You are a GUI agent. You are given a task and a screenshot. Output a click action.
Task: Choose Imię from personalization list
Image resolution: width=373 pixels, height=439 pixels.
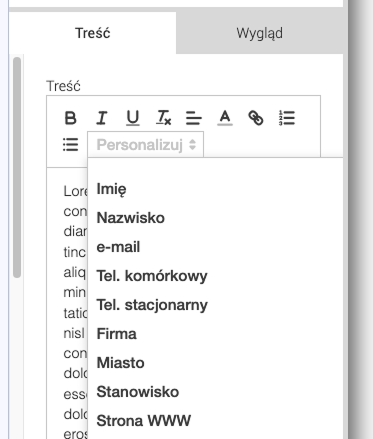tap(111, 189)
